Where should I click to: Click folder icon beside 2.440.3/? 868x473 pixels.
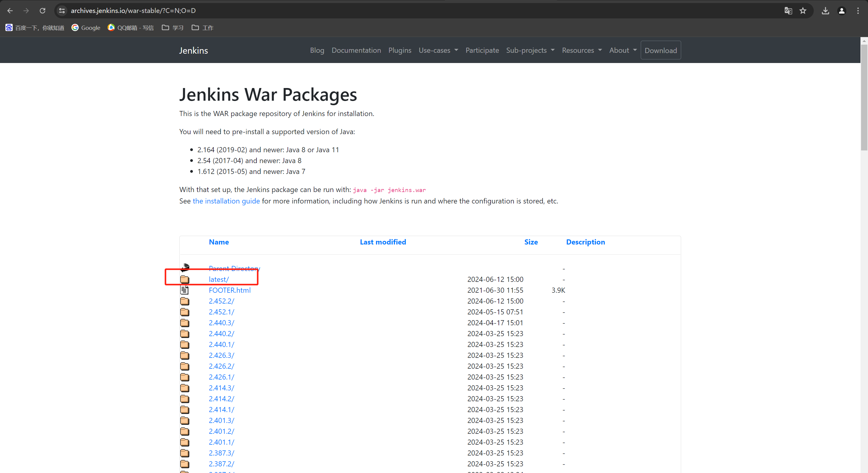click(x=185, y=323)
